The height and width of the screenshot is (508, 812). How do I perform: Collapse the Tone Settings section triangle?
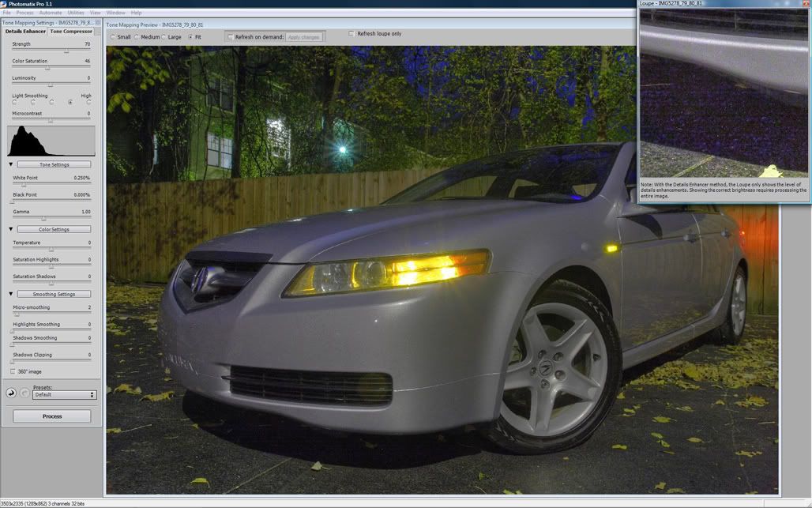tap(11, 164)
